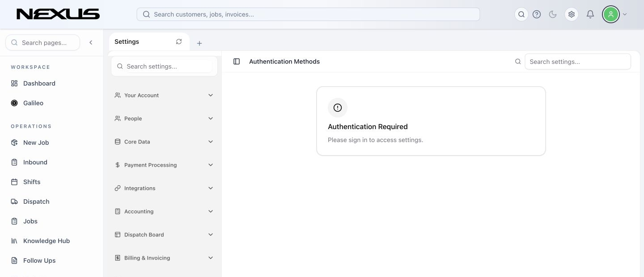The image size is (644, 277).
Task: Open New Job page
Action: [36, 143]
